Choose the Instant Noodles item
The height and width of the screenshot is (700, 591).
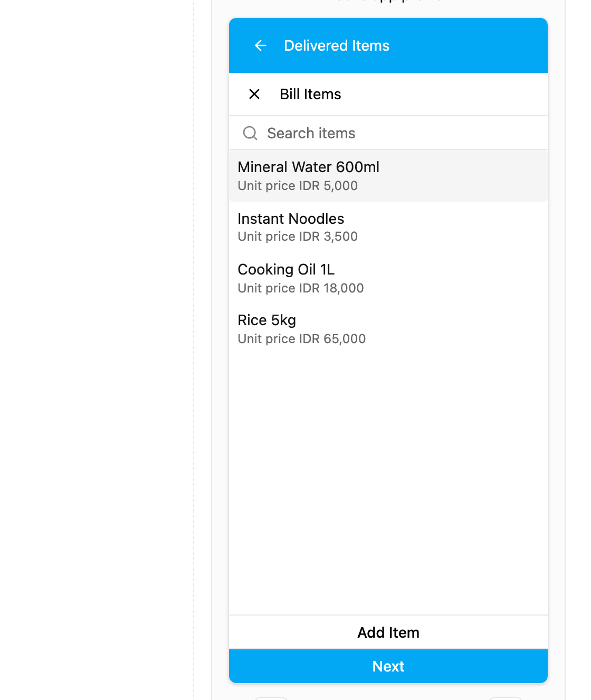pyautogui.click(x=388, y=227)
